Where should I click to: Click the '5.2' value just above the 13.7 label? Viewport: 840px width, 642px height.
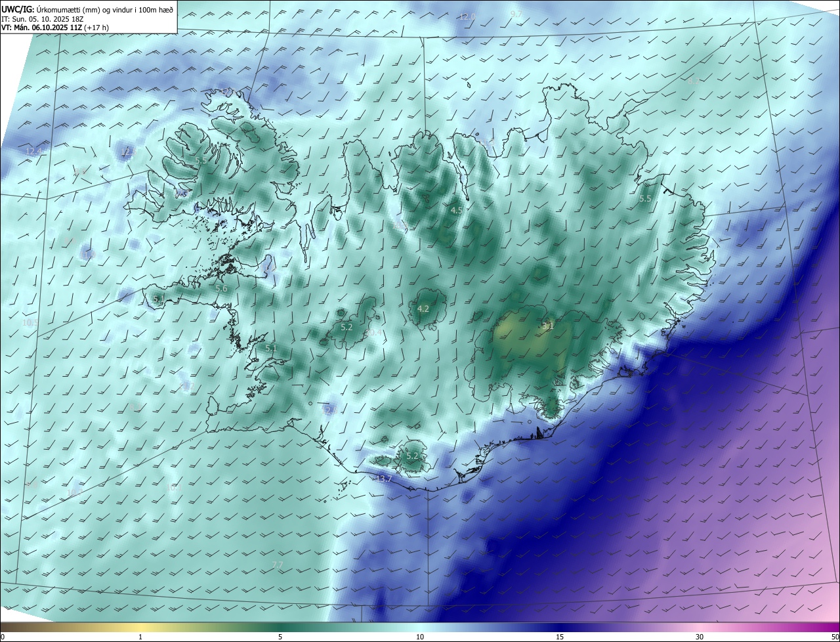[411, 456]
